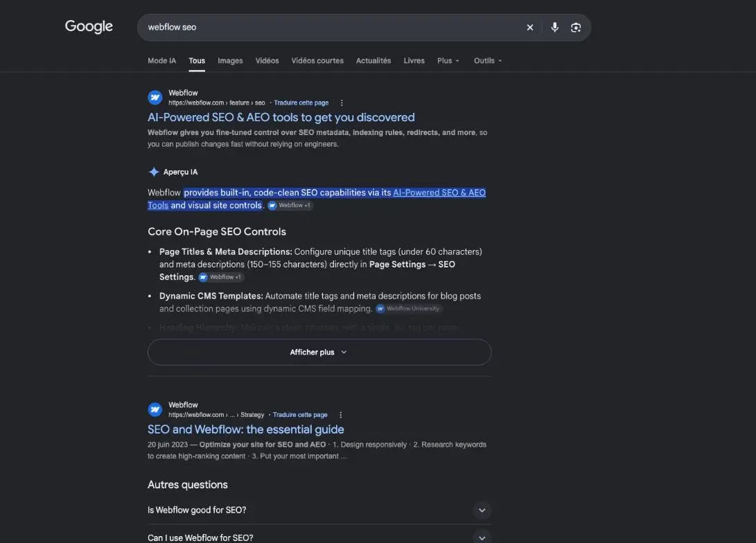Click Traduire cette page for the first result
This screenshot has height=543, width=756.
point(301,103)
